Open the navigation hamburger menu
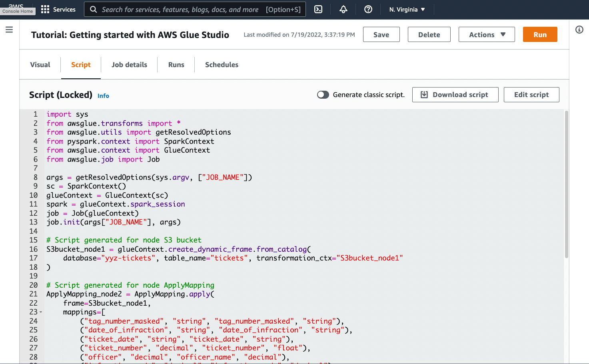 coord(9,29)
